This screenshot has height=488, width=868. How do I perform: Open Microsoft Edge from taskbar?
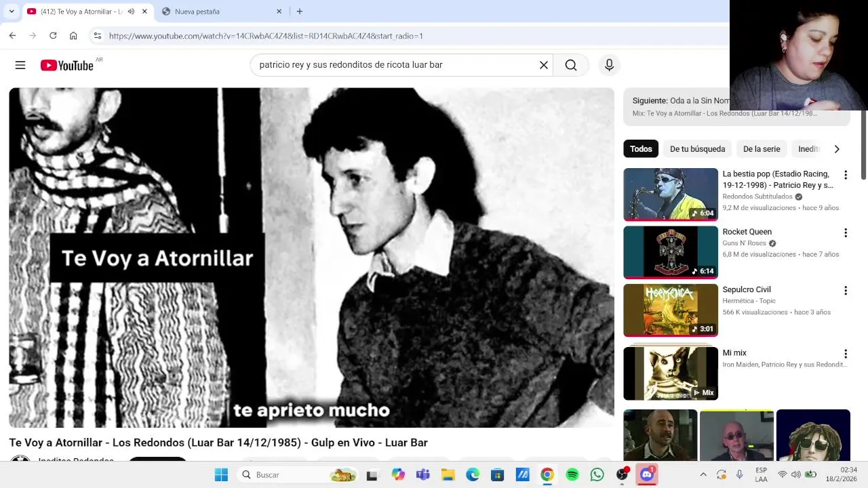pyautogui.click(x=473, y=475)
